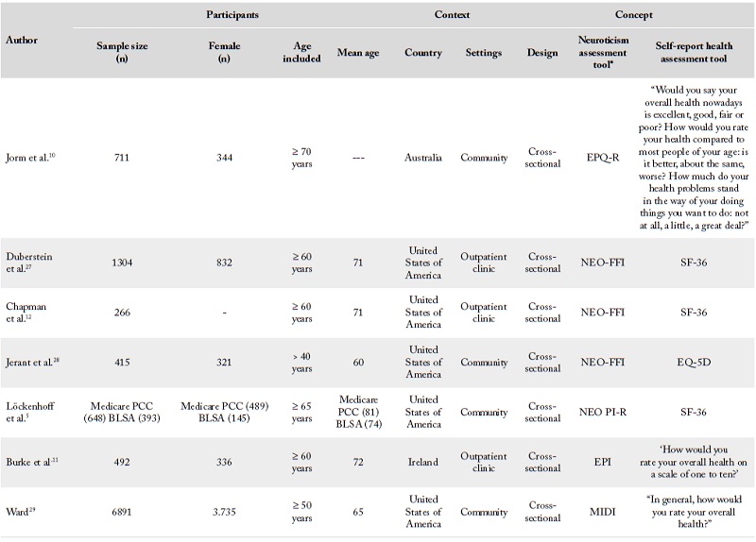Click the "Mean age" column header

coord(357,53)
